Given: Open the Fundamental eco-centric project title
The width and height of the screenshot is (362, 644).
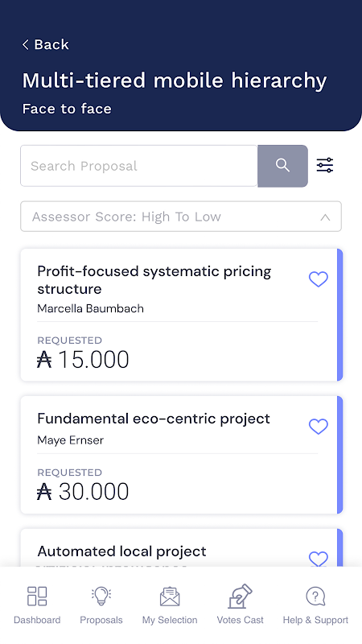Looking at the screenshot, I should coord(154,419).
